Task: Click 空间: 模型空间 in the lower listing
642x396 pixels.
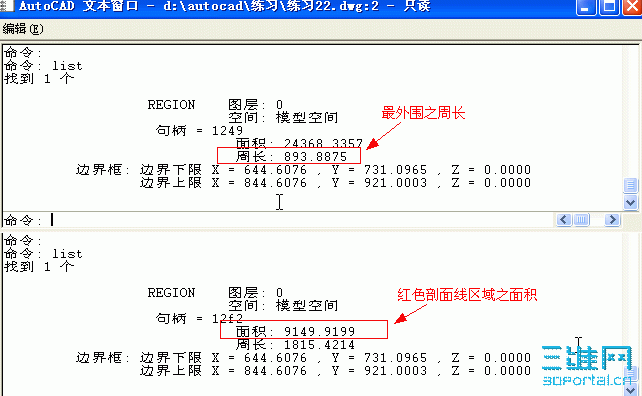Action: tap(283, 306)
